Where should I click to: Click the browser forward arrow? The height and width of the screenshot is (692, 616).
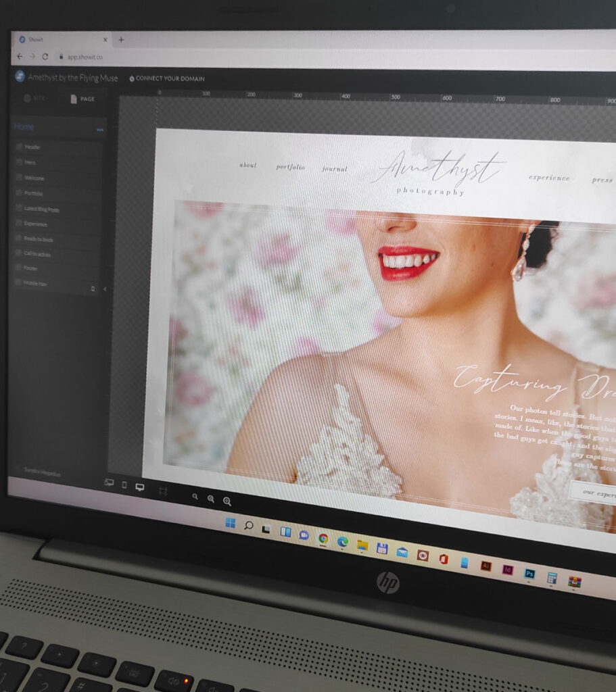click(x=32, y=57)
